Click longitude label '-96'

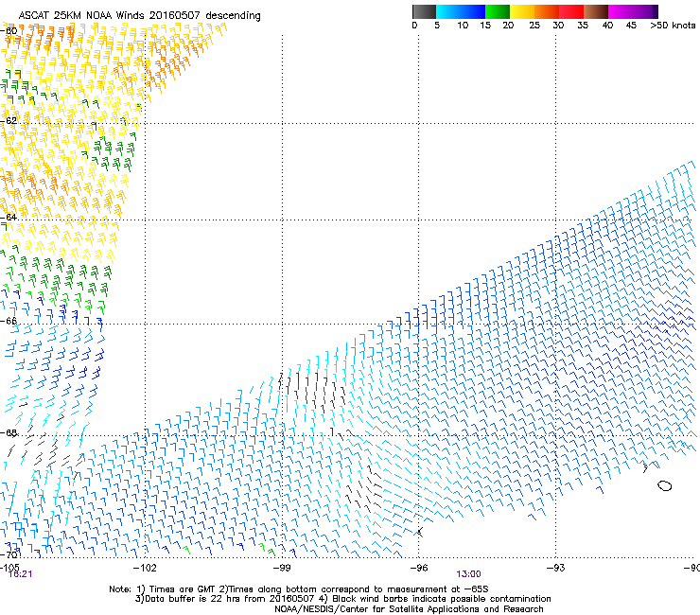pyautogui.click(x=419, y=568)
